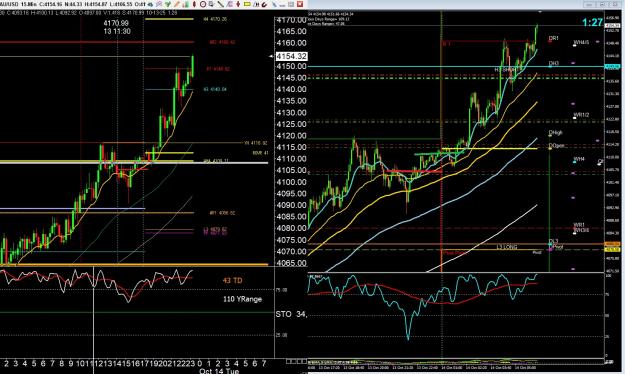Click the orange pencil drawing tool icon
This screenshot has width=625, height=374.
coord(176,4)
